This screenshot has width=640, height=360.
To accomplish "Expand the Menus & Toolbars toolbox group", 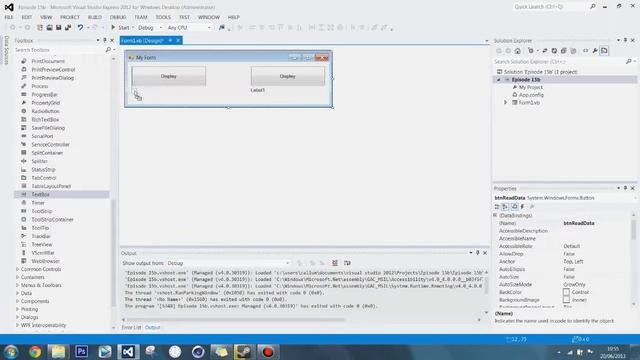I will click(18, 285).
